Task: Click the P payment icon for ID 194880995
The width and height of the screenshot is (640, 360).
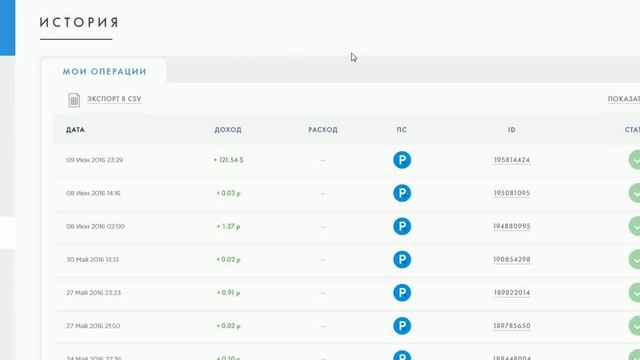Action: pyautogui.click(x=402, y=226)
